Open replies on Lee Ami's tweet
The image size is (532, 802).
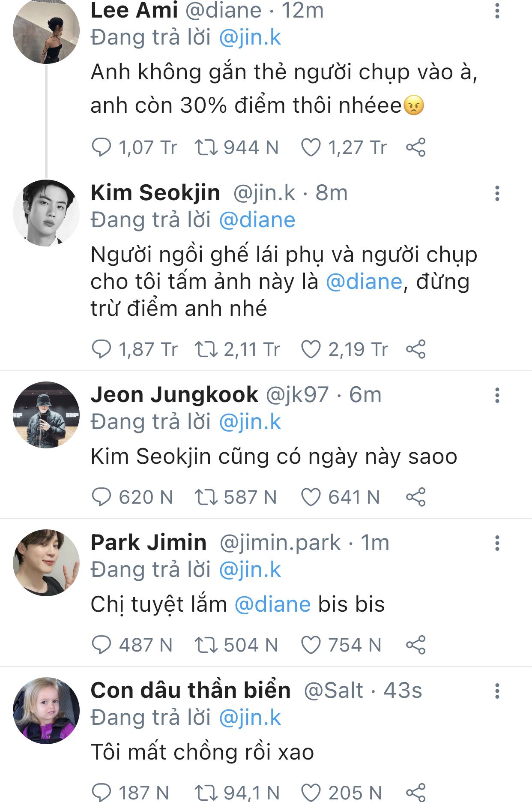(102, 148)
